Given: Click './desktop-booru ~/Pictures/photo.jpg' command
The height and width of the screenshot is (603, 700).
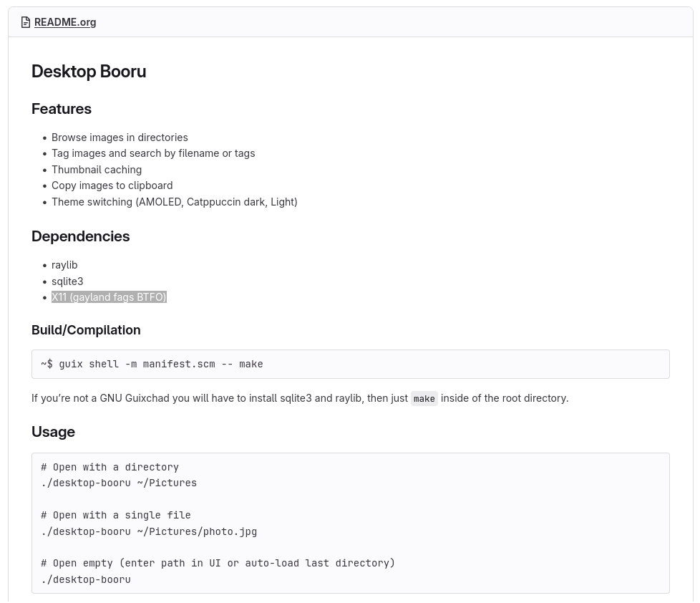Looking at the screenshot, I should pyautogui.click(x=149, y=532).
